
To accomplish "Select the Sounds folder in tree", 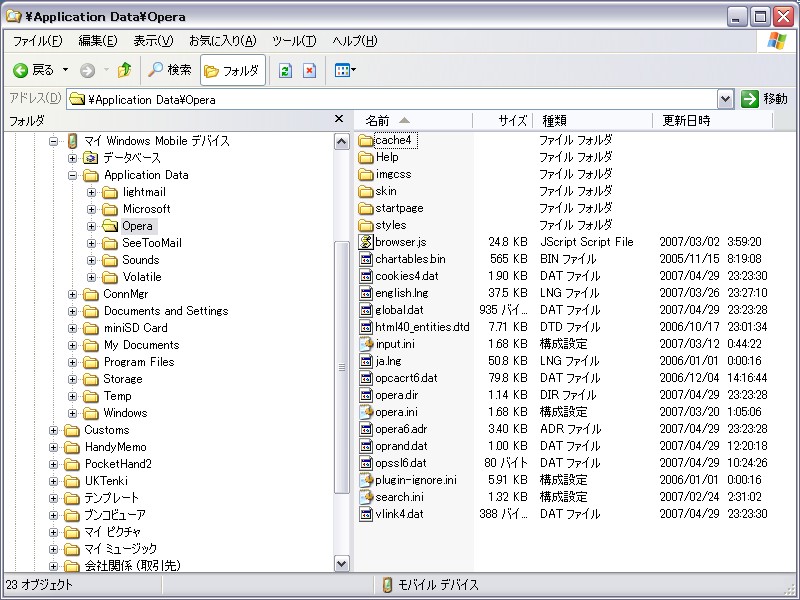I will (141, 260).
